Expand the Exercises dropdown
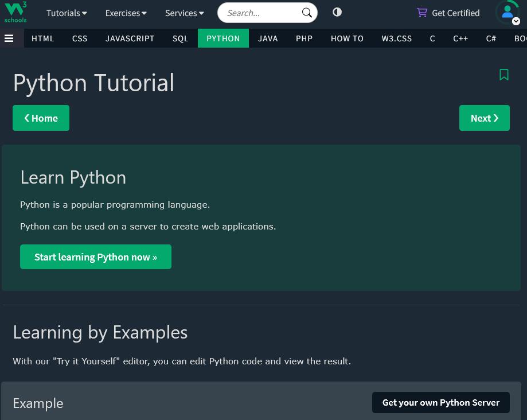 pos(126,13)
